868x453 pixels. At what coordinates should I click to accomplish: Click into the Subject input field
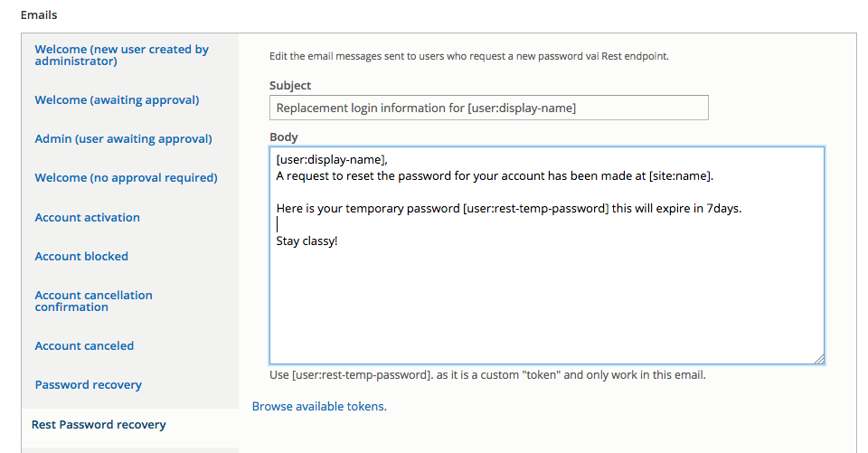coord(489,108)
